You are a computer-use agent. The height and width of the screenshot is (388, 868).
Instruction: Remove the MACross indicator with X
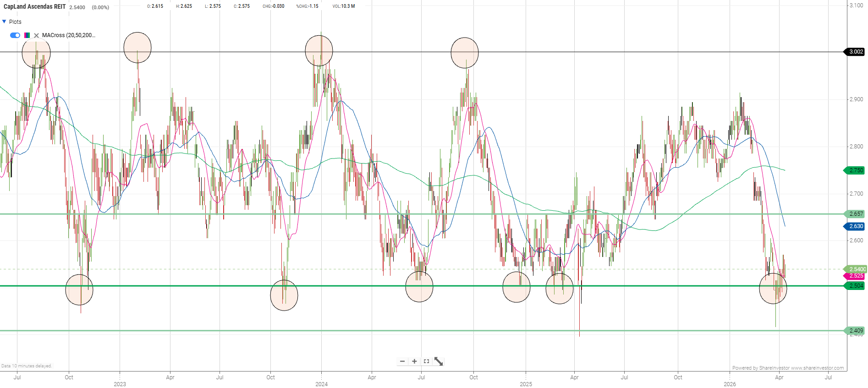pyautogui.click(x=37, y=35)
